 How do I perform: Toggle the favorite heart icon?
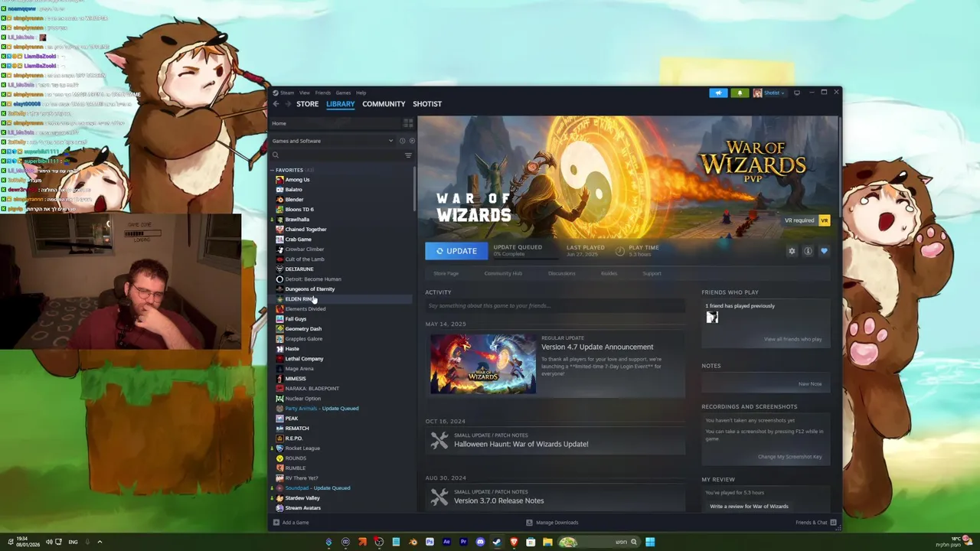[824, 251]
